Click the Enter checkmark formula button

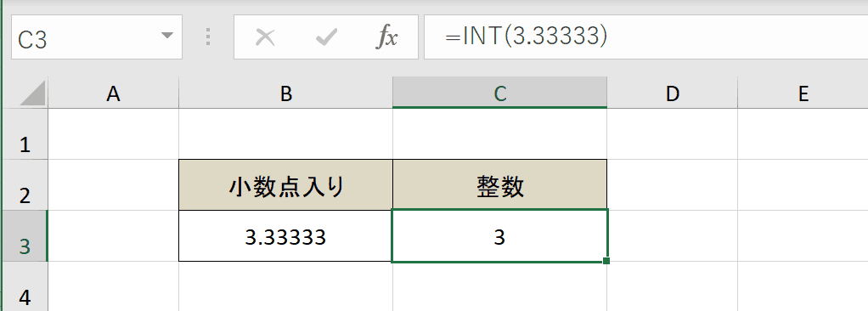point(327,37)
